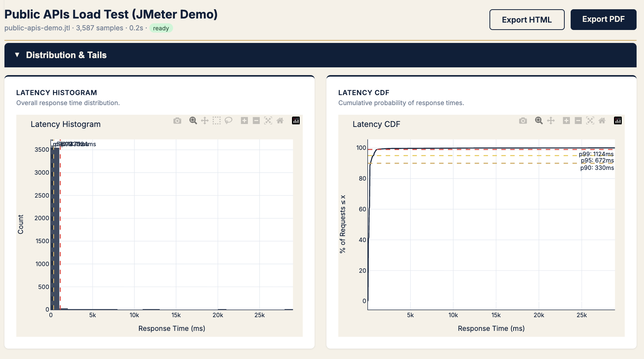Image resolution: width=644 pixels, height=359 pixels.
Task: Zoom in on the Latency CDF chart
Action: (x=566, y=121)
